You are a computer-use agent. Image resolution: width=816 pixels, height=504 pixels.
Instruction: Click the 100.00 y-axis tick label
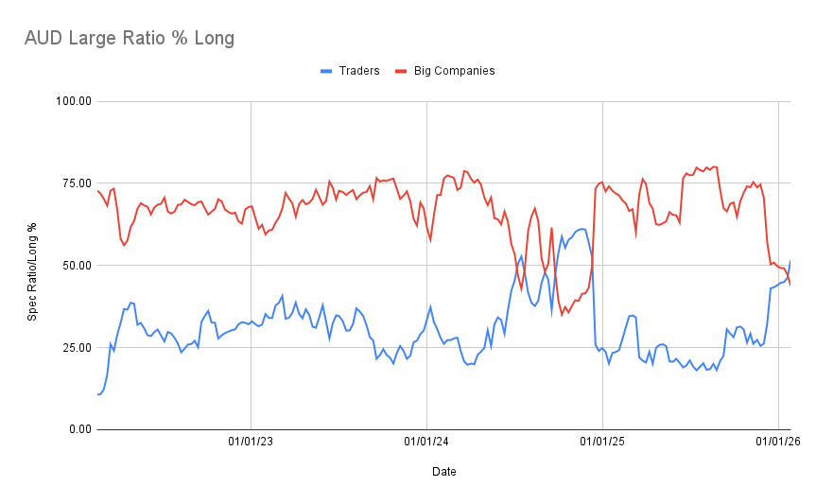click(74, 101)
